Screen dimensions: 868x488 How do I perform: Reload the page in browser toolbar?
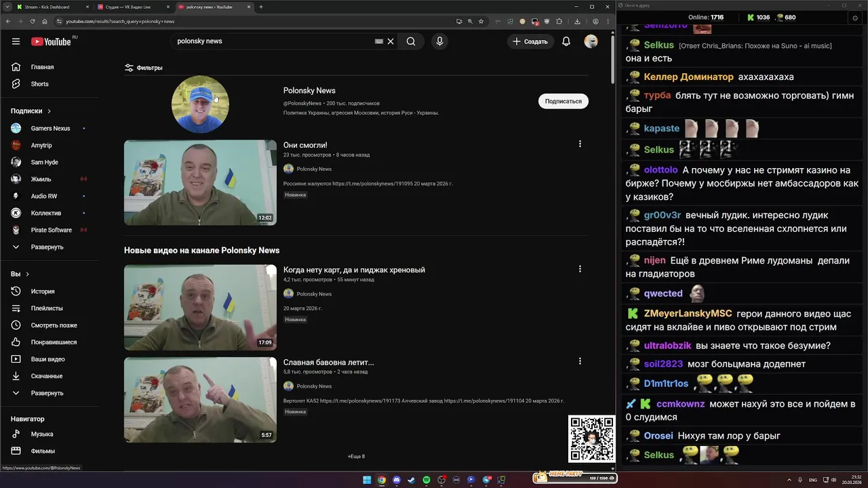(x=32, y=21)
